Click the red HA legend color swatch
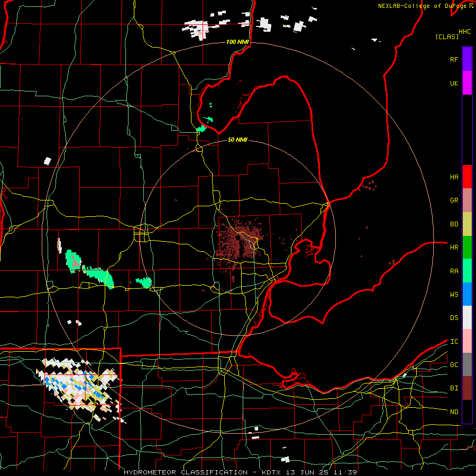This screenshot has width=476, height=476. pyautogui.click(x=467, y=177)
